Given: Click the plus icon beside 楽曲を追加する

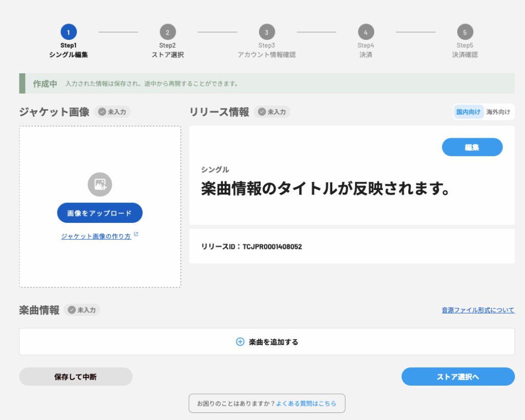Looking at the screenshot, I should (240, 342).
